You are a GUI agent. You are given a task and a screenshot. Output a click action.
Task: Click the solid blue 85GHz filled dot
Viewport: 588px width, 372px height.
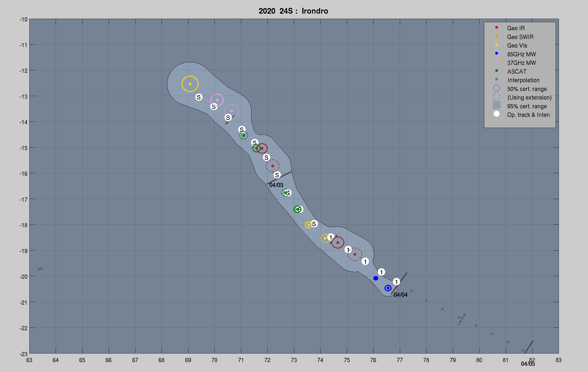click(376, 278)
